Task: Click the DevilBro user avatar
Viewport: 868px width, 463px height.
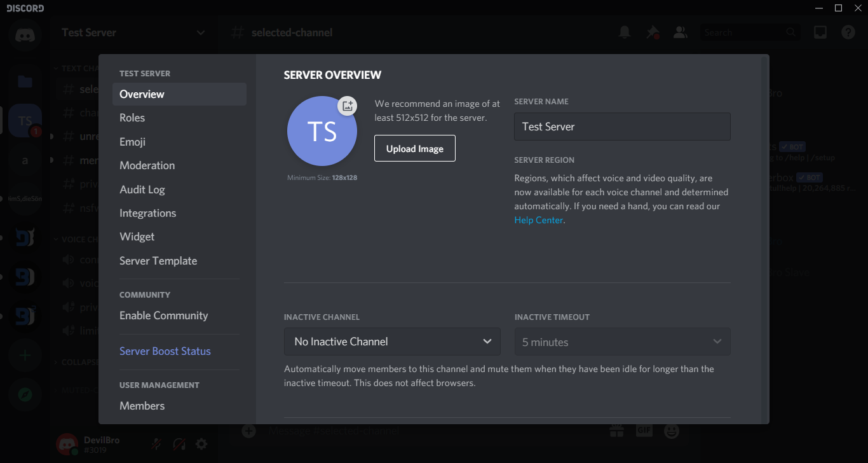Action: (67, 444)
